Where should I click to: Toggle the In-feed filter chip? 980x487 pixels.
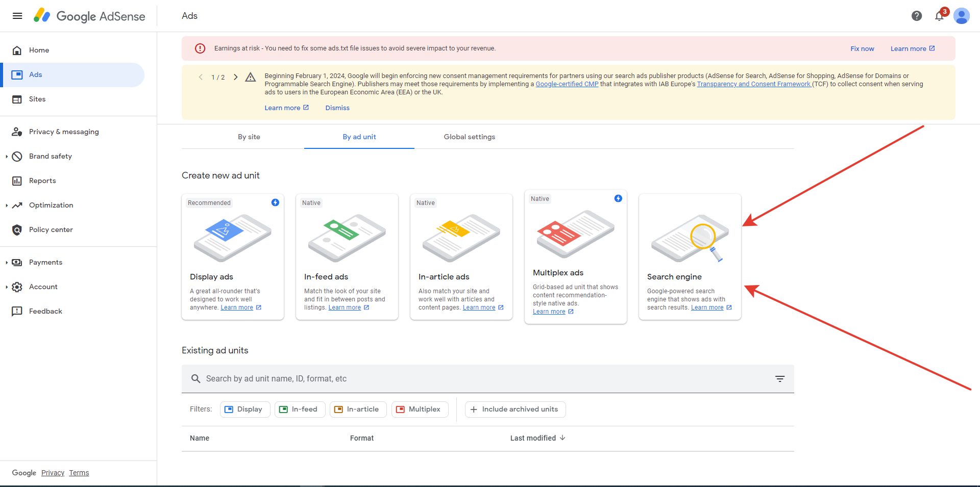click(x=300, y=409)
